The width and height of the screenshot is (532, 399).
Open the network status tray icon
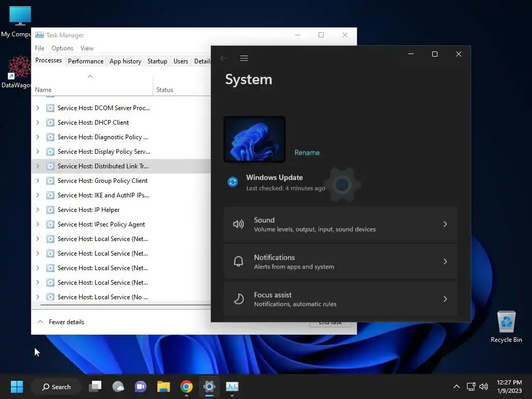tap(471, 387)
